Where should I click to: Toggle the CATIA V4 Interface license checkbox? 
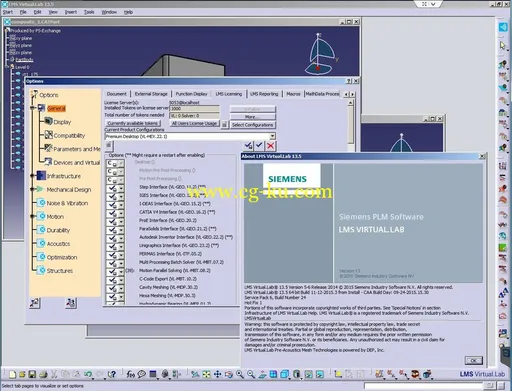click(x=112, y=213)
